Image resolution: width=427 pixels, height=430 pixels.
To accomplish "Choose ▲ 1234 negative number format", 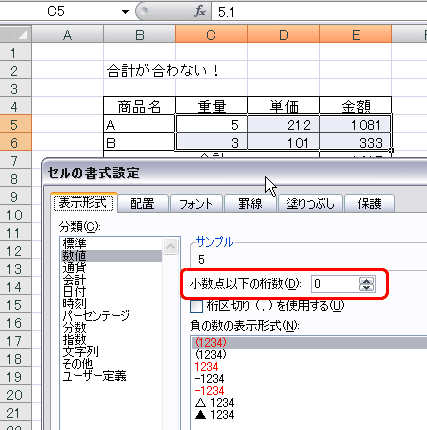I will click(215, 415).
